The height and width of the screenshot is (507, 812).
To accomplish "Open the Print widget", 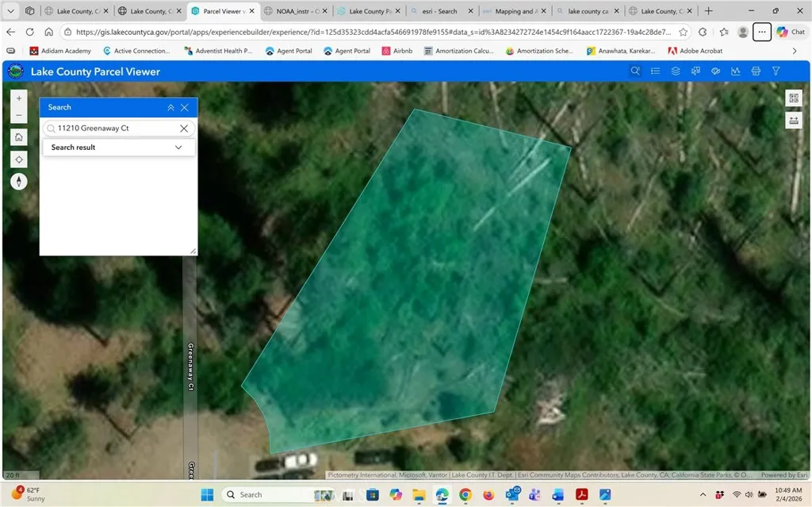I will click(756, 71).
